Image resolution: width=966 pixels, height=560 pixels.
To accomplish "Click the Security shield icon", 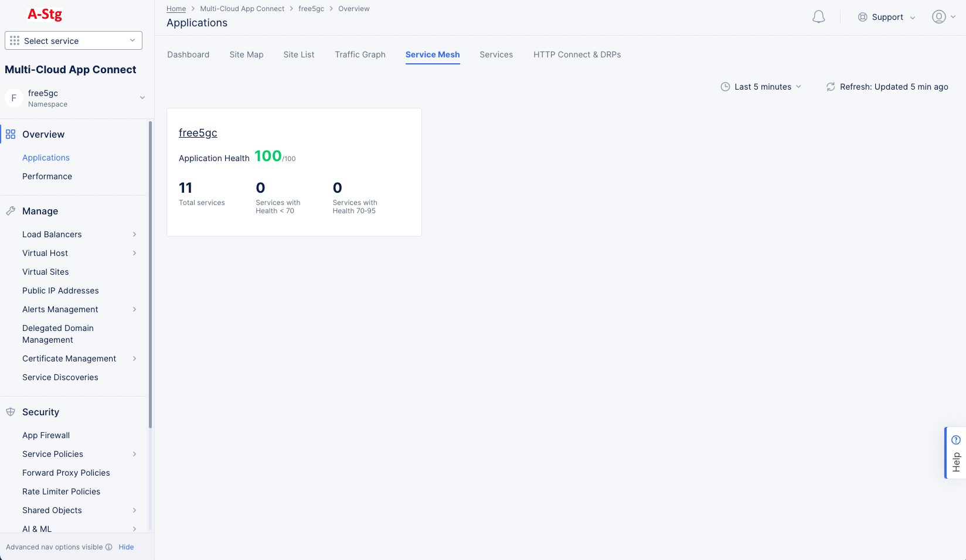I will 11,412.
